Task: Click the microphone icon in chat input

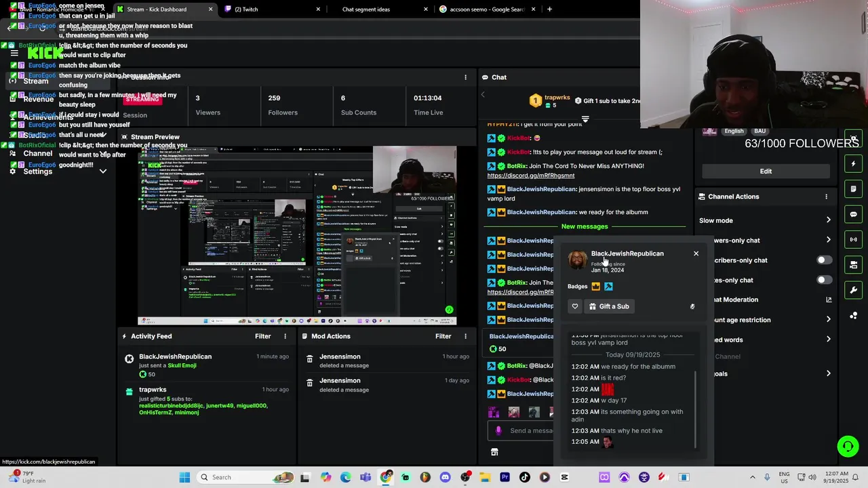Action: 498,430
